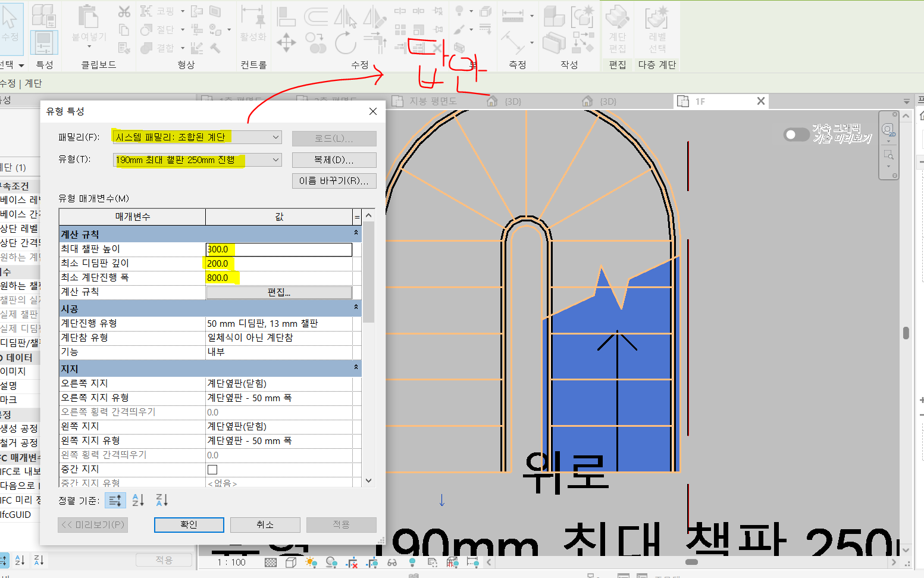Screen dimensions: 924x578
Task: Collapse the 계산 규칙 section
Action: [x=356, y=233]
